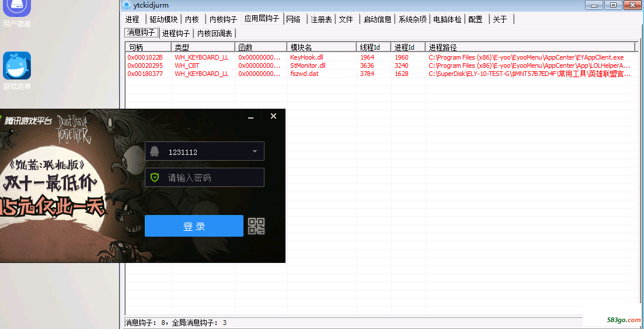Click the WH_CBT type cell
The width and height of the screenshot is (644, 329).
click(187, 65)
